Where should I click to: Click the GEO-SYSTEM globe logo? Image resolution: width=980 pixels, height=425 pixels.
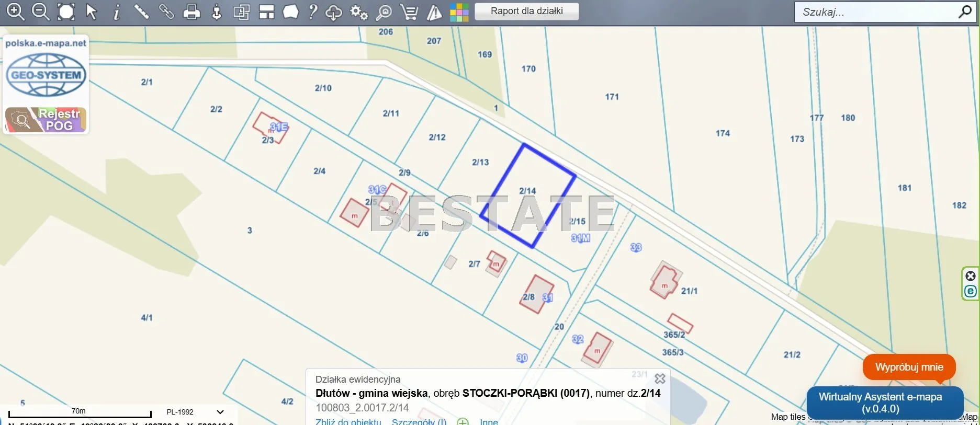(x=46, y=75)
